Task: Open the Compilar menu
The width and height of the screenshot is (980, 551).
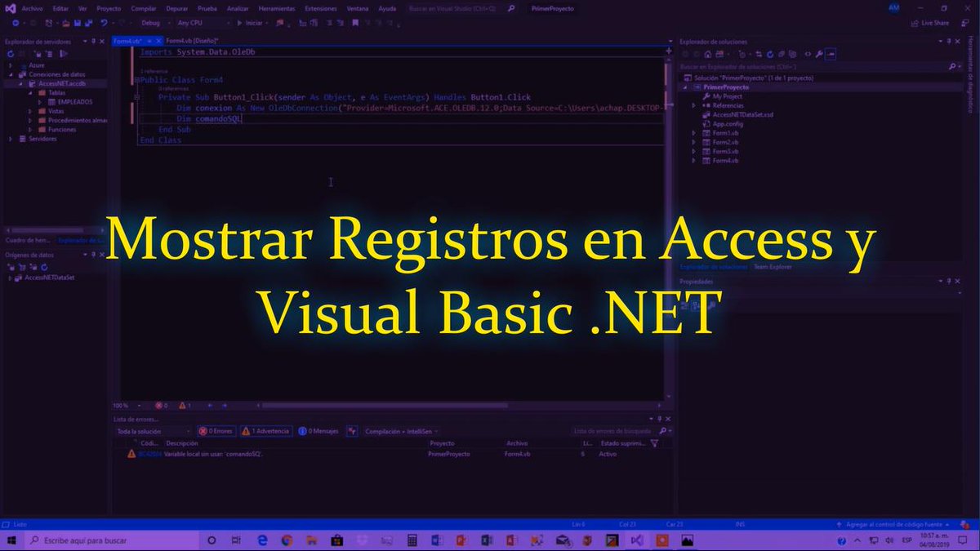Action: (144, 8)
